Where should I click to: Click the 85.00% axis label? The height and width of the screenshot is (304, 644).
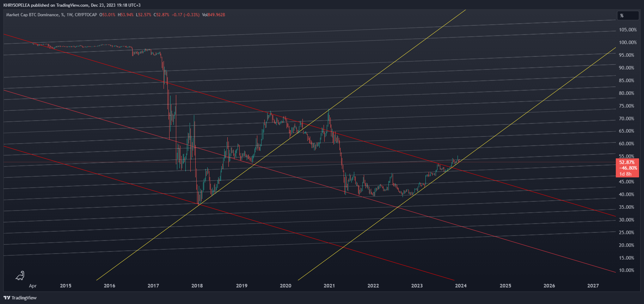tap(626, 80)
